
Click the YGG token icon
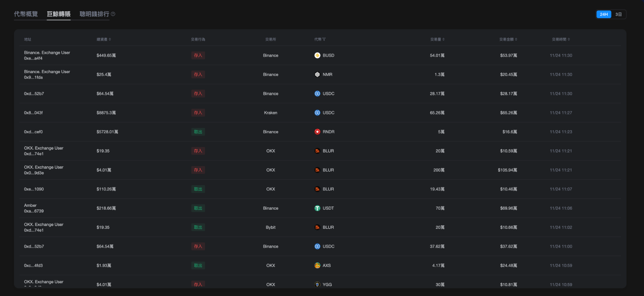tap(317, 284)
